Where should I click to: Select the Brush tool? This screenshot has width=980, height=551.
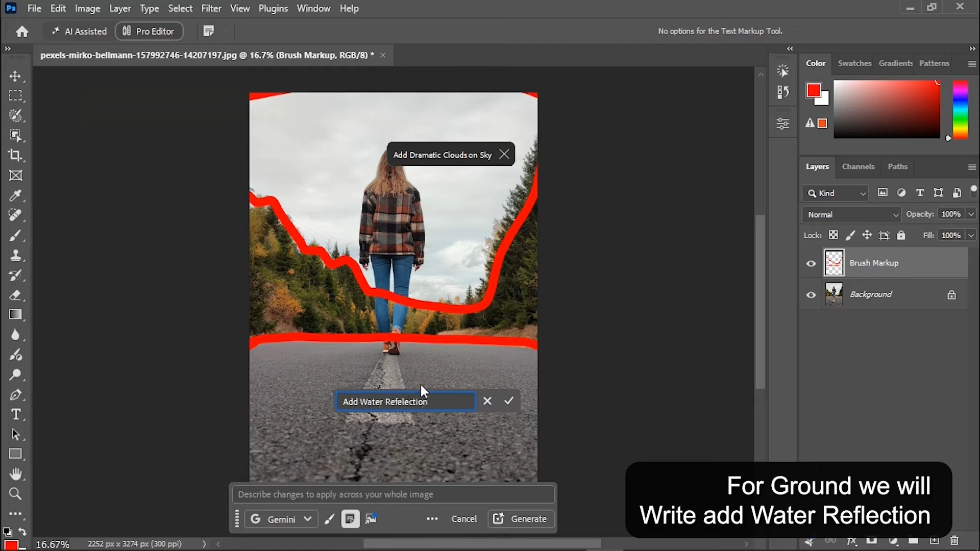15,236
